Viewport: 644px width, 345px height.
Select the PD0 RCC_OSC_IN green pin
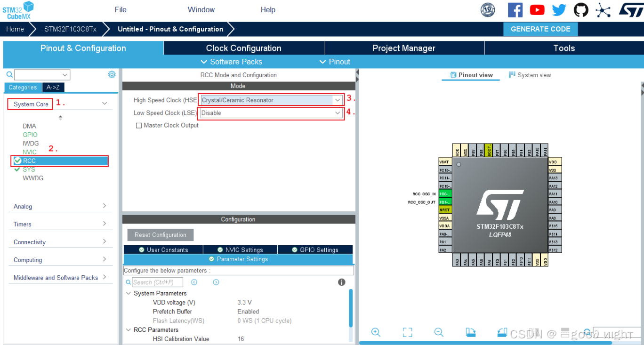[x=445, y=194]
